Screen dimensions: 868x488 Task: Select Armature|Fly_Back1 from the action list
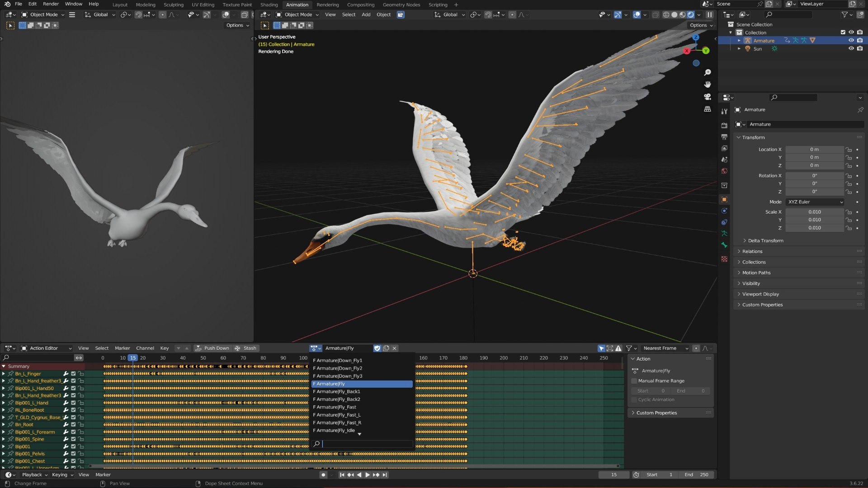pos(362,392)
